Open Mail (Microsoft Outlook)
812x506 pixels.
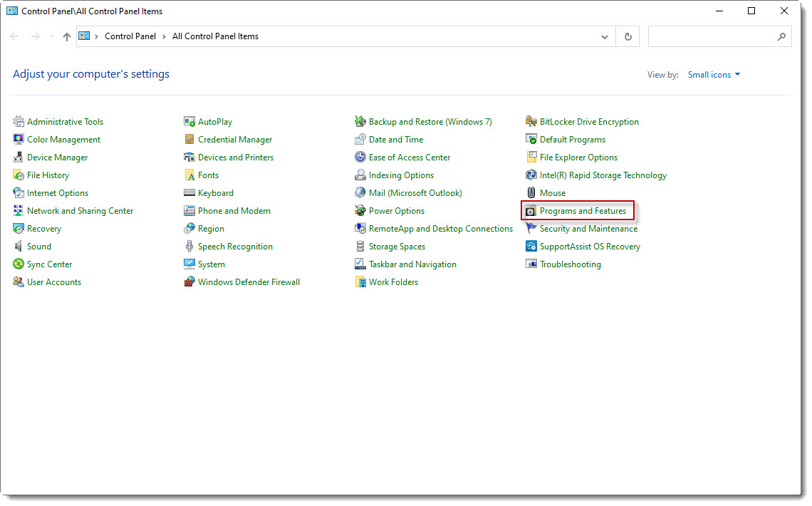coord(415,193)
